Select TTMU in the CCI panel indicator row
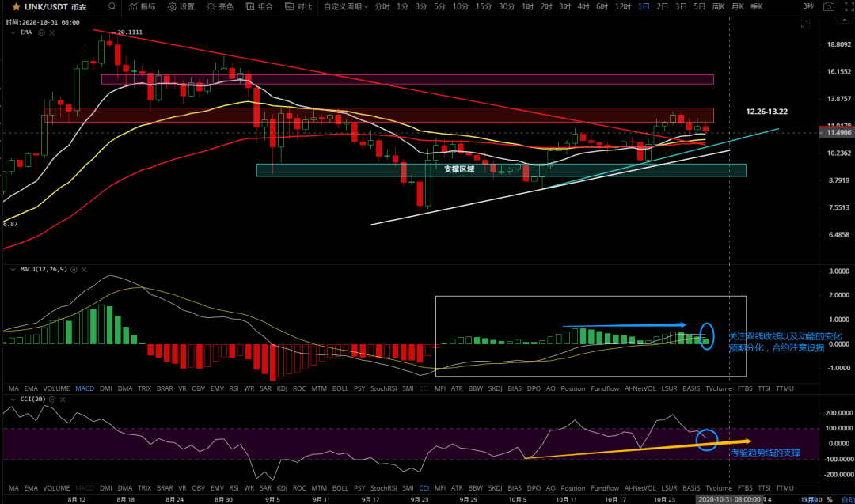This screenshot has height=504, width=855. click(785, 488)
